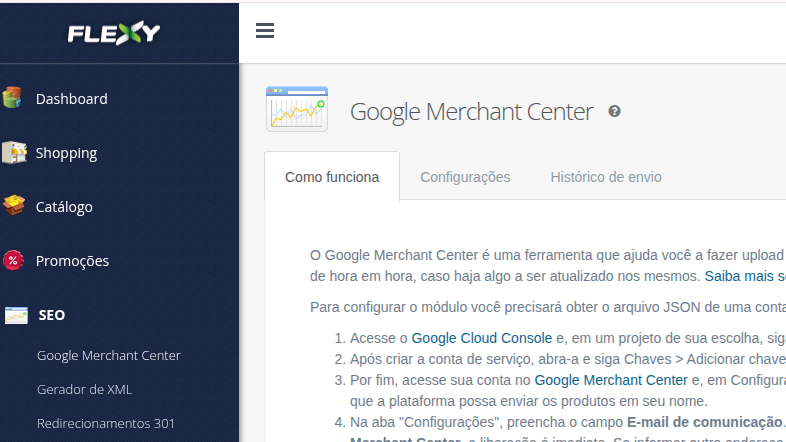Click the Google Merchant Center chart thumbnail
This screenshot has height=442, width=786.
point(297,109)
